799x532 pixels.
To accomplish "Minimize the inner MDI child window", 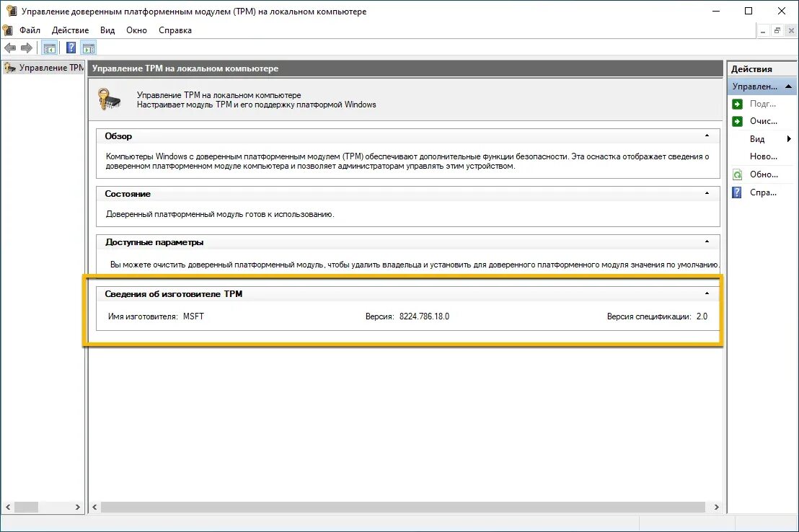I will pyautogui.click(x=763, y=30).
